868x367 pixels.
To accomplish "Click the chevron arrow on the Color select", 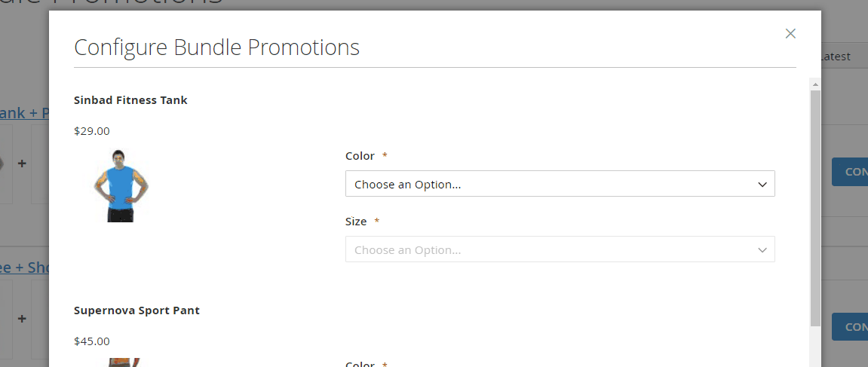I will pos(762,185).
